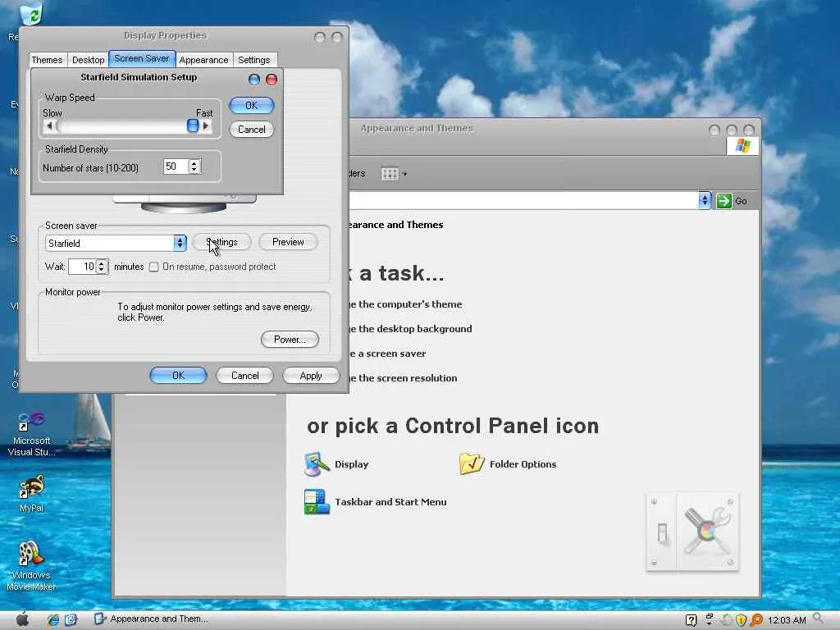Image resolution: width=840 pixels, height=630 pixels.
Task: Open the address bar dropdown arrow
Action: coord(705,201)
